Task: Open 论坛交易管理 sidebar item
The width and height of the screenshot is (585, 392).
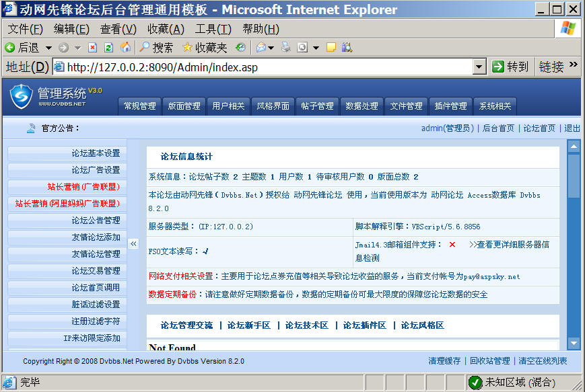Action: (x=67, y=270)
